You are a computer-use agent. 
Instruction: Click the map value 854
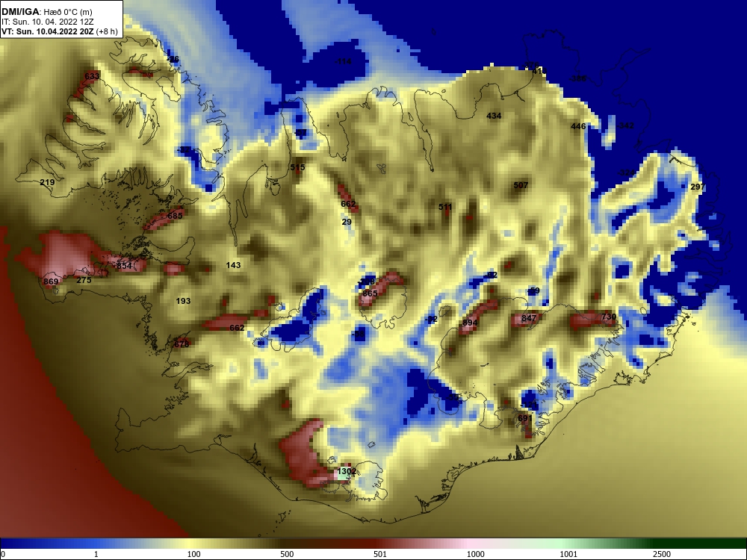124,266
